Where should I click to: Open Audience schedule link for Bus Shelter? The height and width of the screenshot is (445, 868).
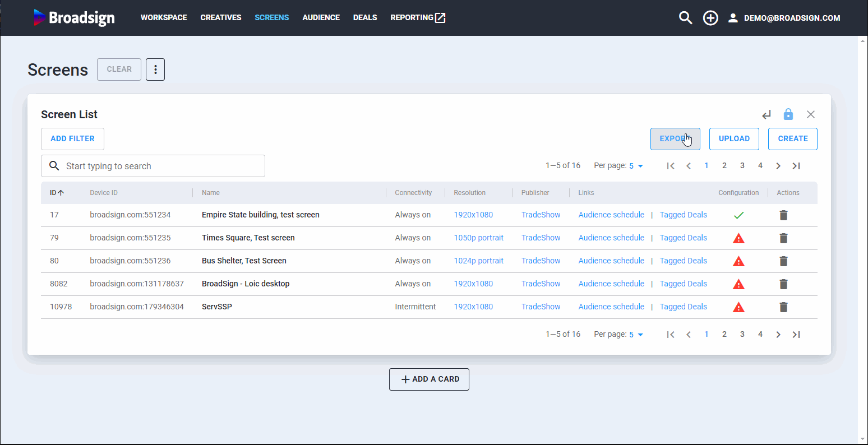click(x=611, y=261)
